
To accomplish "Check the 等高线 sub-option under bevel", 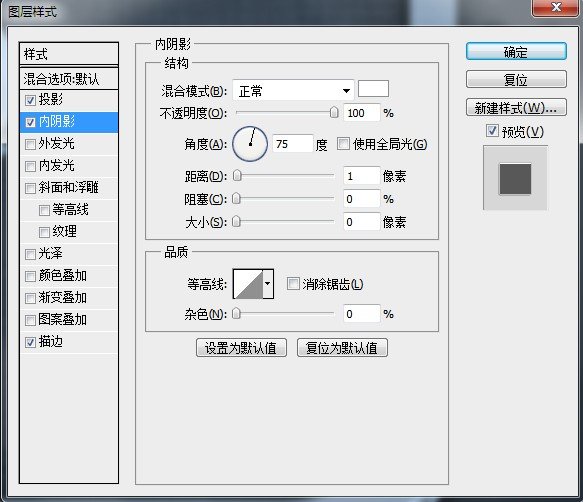I will click(44, 210).
